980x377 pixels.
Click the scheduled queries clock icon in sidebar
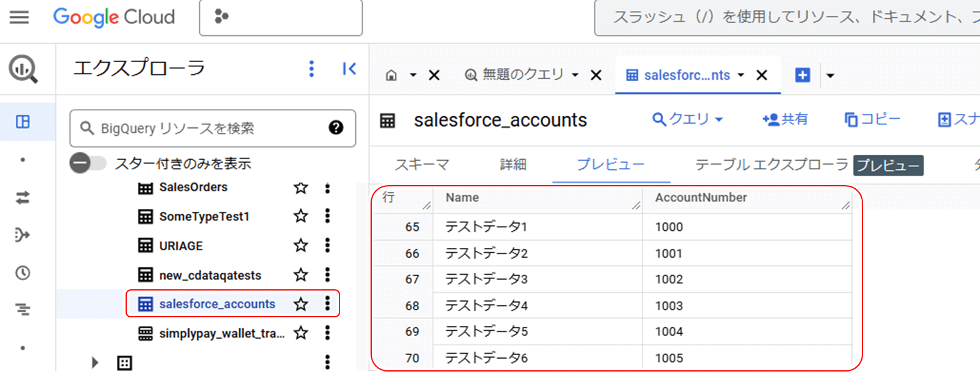23,272
